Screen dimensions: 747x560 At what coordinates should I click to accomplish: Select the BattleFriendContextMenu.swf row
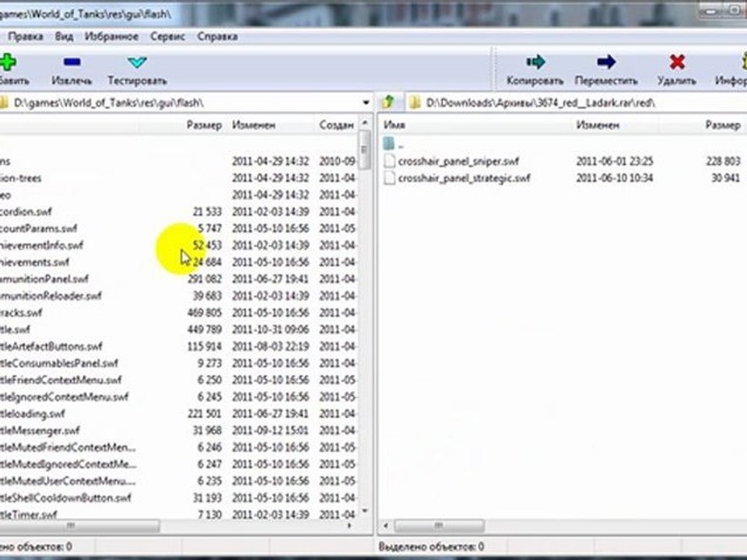tap(179, 380)
